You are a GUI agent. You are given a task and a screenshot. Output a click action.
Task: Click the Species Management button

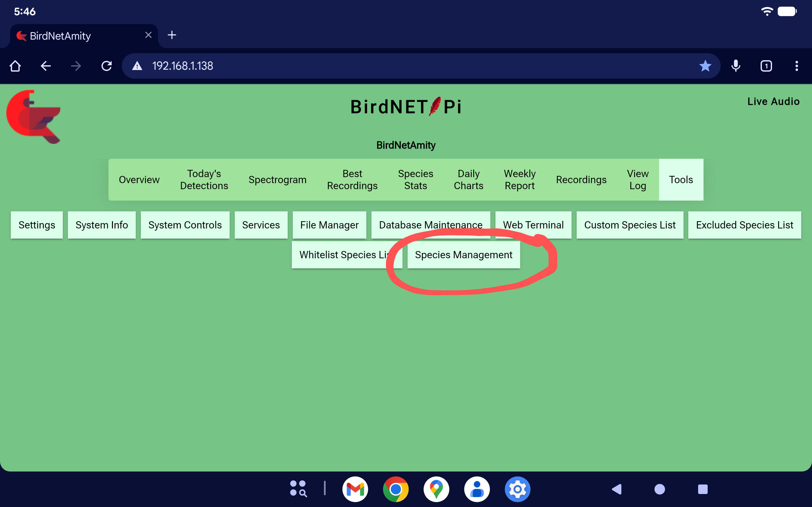coord(463,255)
